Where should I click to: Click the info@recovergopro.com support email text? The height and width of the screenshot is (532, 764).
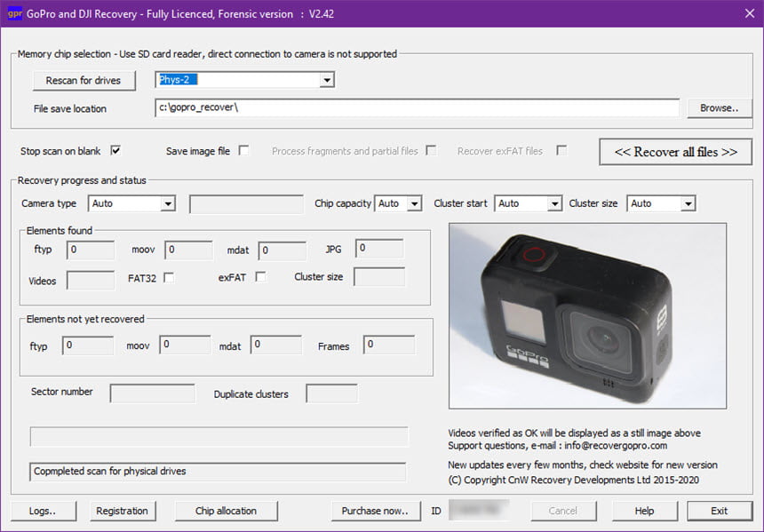pos(616,446)
